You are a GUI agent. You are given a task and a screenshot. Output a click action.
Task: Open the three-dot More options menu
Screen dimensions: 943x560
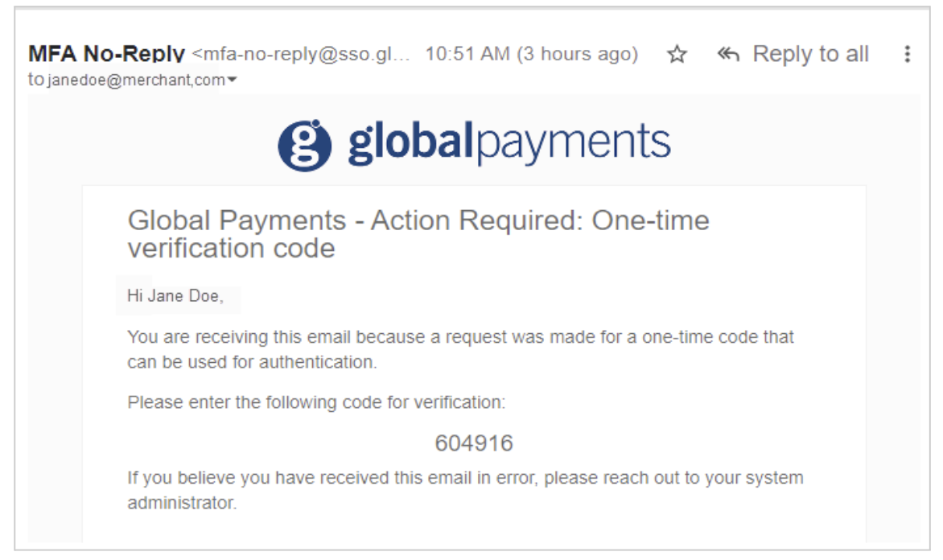pyautogui.click(x=907, y=55)
